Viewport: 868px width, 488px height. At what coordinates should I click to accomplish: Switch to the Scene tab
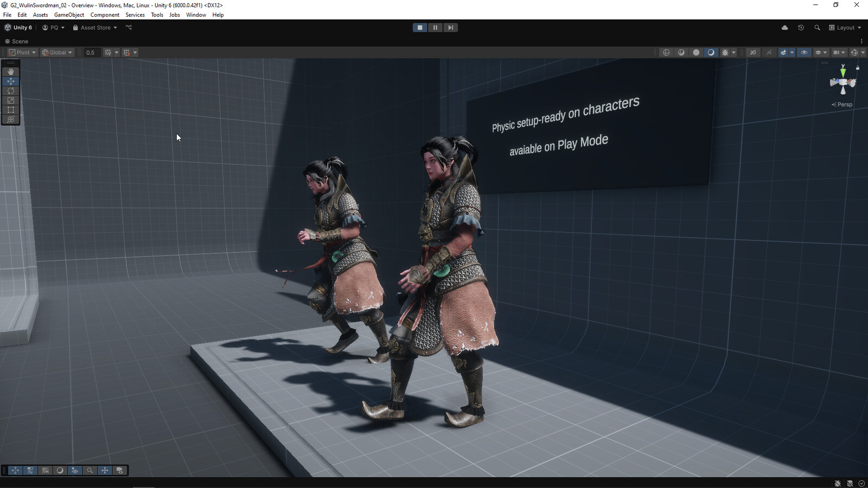pyautogui.click(x=16, y=41)
